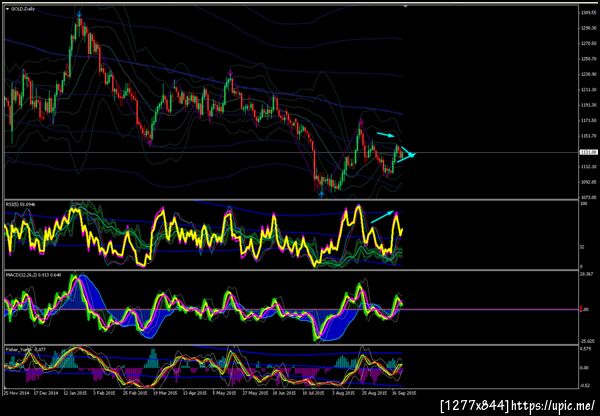Click the 25 Feb 2015 date label

pos(135,393)
